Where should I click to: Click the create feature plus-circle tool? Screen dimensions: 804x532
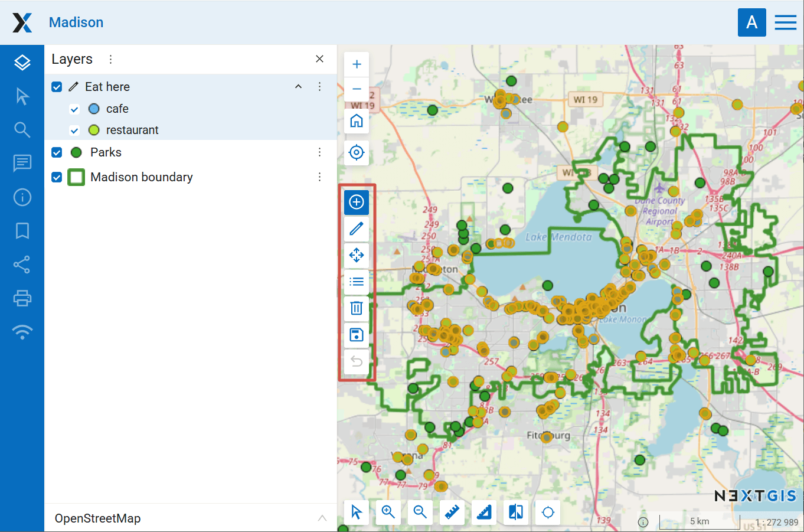357,202
